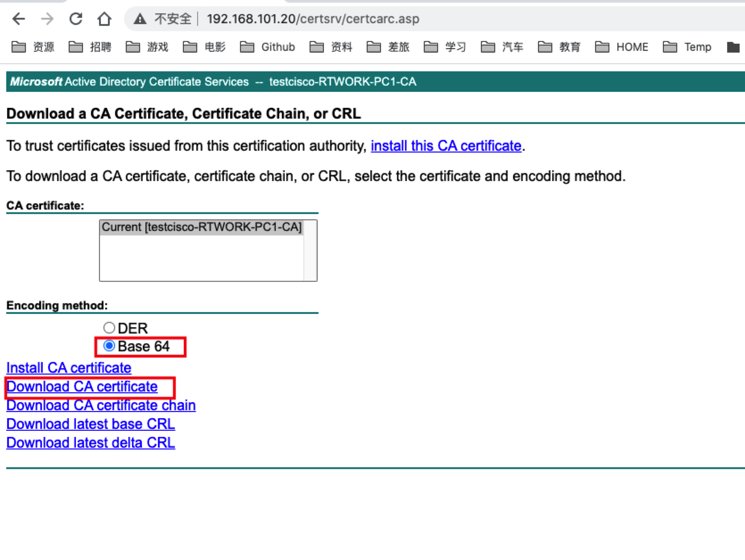This screenshot has height=560, width=745.
Task: Click the 不安全 security label
Action: coord(173,19)
